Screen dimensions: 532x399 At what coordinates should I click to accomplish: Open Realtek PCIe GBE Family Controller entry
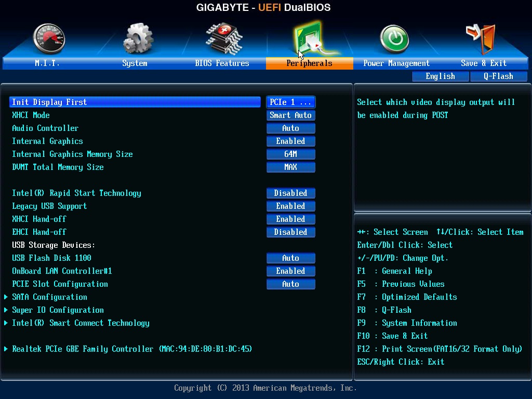tap(132, 349)
